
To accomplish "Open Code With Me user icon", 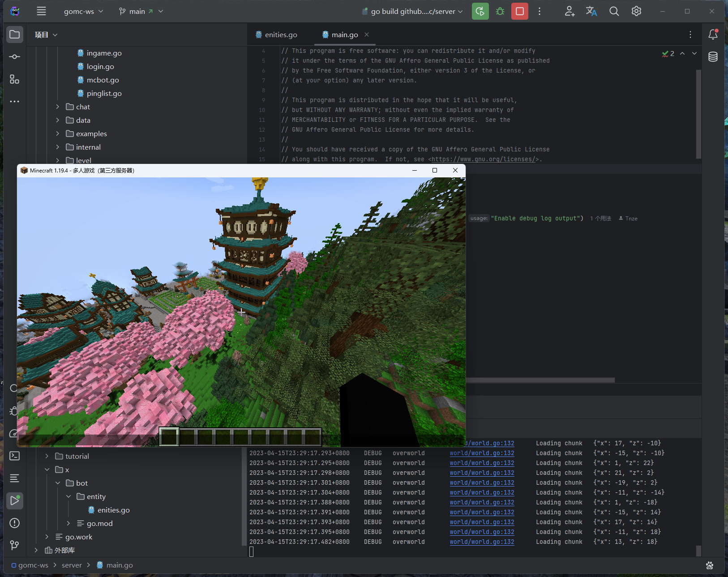I will (570, 11).
